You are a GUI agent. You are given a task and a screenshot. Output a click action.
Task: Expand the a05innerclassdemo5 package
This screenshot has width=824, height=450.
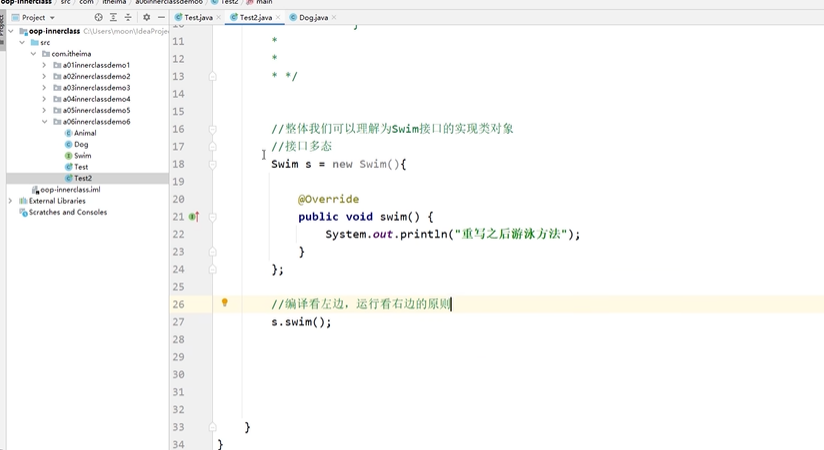pyautogui.click(x=44, y=110)
